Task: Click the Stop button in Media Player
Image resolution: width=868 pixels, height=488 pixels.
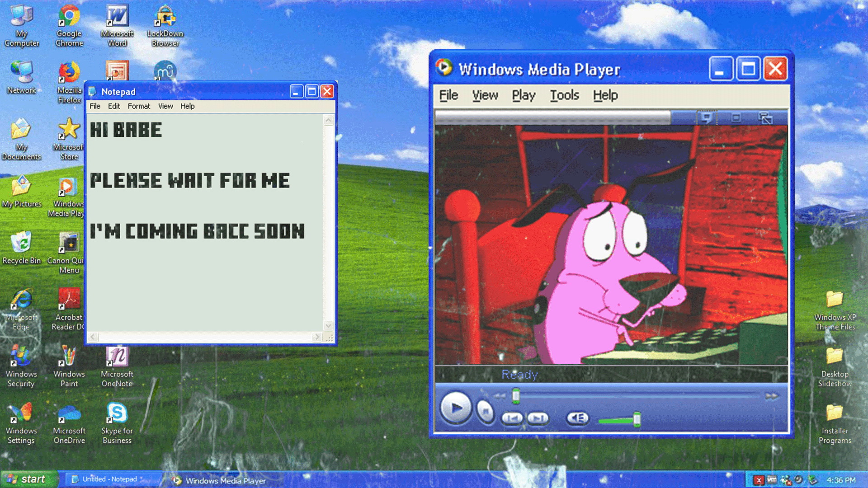Action: click(x=485, y=412)
